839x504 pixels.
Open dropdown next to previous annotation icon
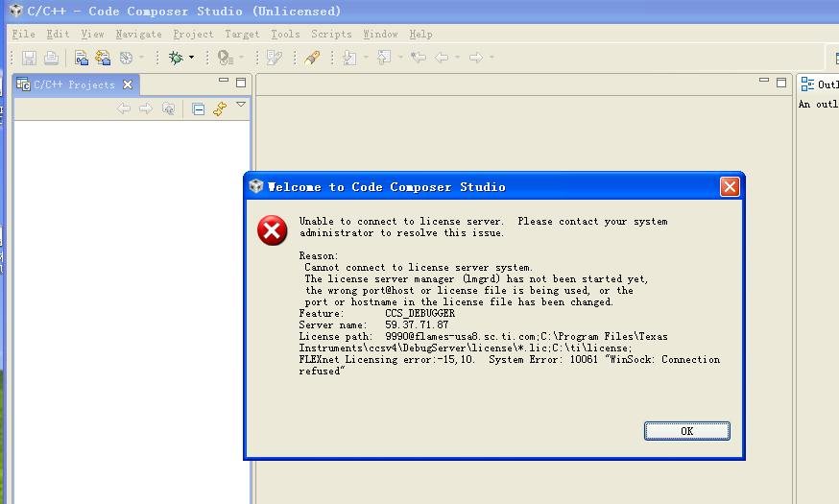[x=400, y=58]
